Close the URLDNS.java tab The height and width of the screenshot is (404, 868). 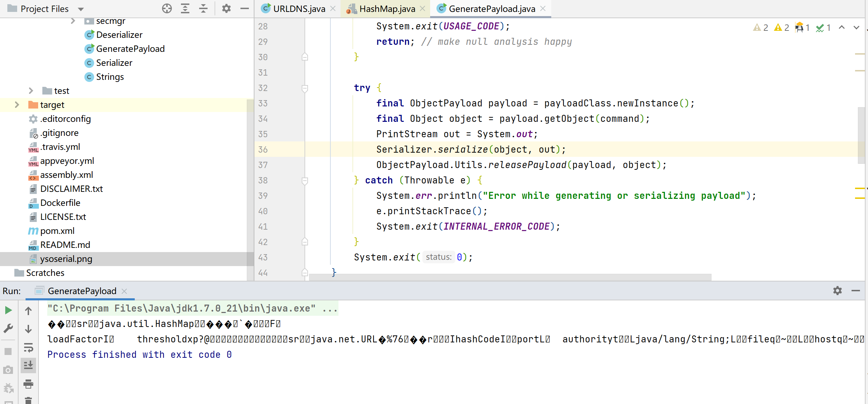pos(333,9)
